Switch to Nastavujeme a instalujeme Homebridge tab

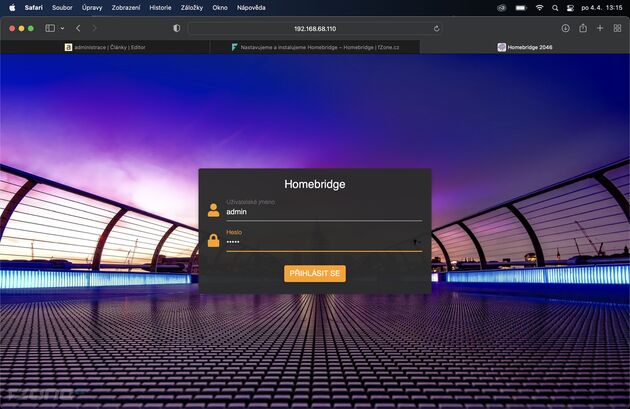(315, 47)
